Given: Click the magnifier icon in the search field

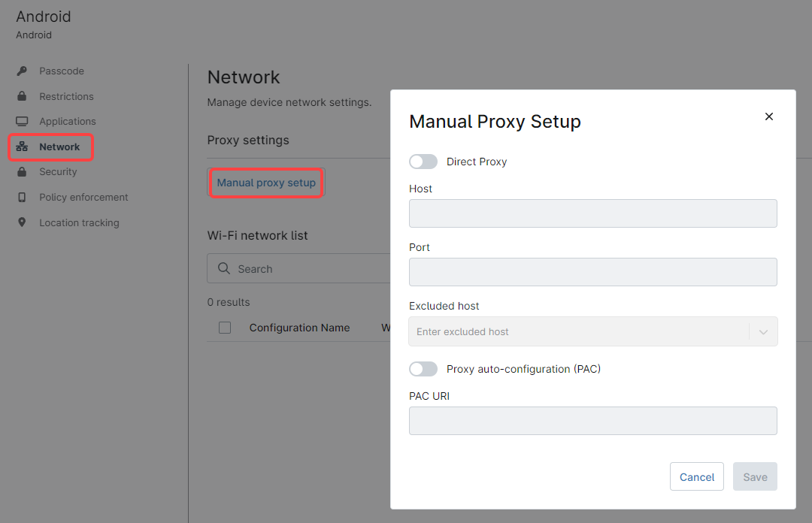Looking at the screenshot, I should click(223, 268).
